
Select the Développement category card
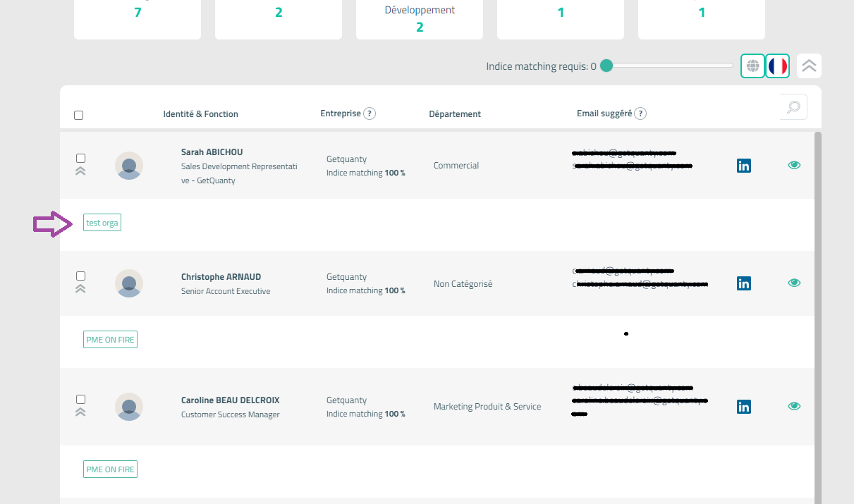coord(420,19)
